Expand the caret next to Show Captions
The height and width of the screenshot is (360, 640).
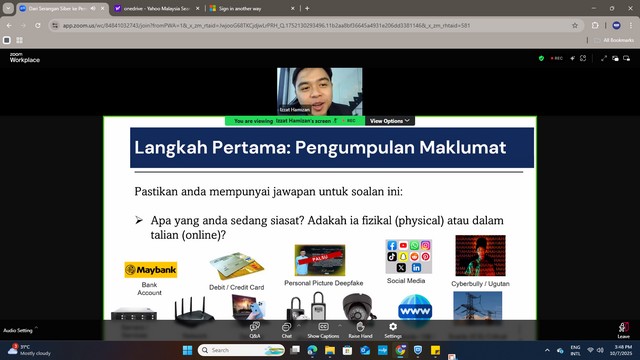[x=340, y=326]
